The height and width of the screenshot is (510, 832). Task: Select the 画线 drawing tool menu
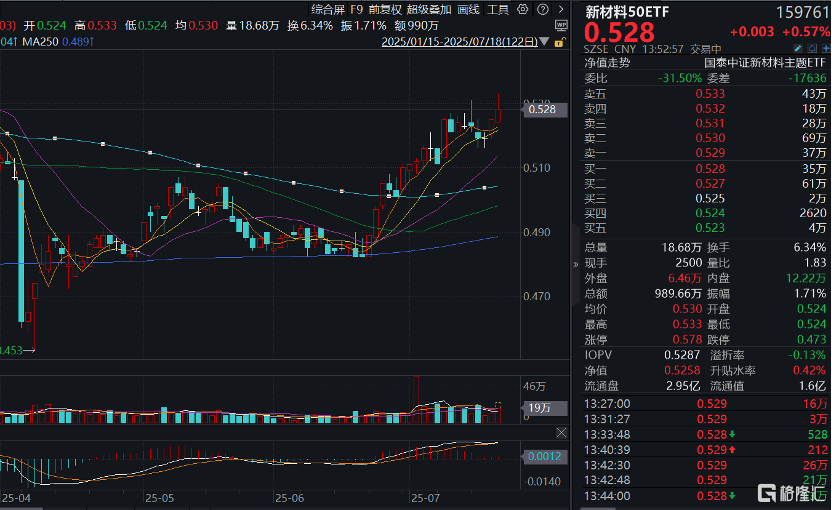click(469, 9)
